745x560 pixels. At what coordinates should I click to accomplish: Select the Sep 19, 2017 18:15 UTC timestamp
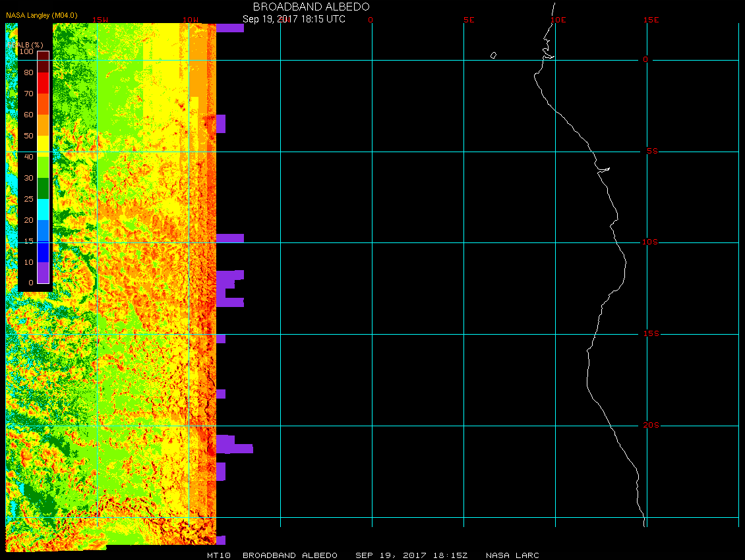[294, 19]
